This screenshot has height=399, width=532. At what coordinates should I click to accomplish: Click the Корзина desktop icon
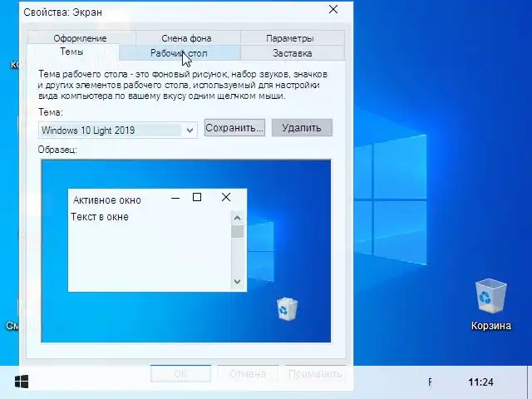pos(490,304)
